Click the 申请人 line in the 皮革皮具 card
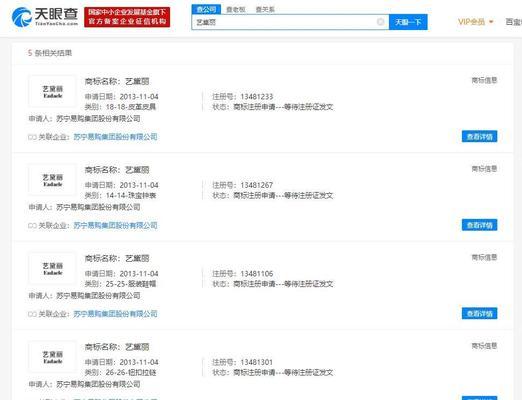Image resolution: width=522 pixels, height=400 pixels. (x=84, y=119)
